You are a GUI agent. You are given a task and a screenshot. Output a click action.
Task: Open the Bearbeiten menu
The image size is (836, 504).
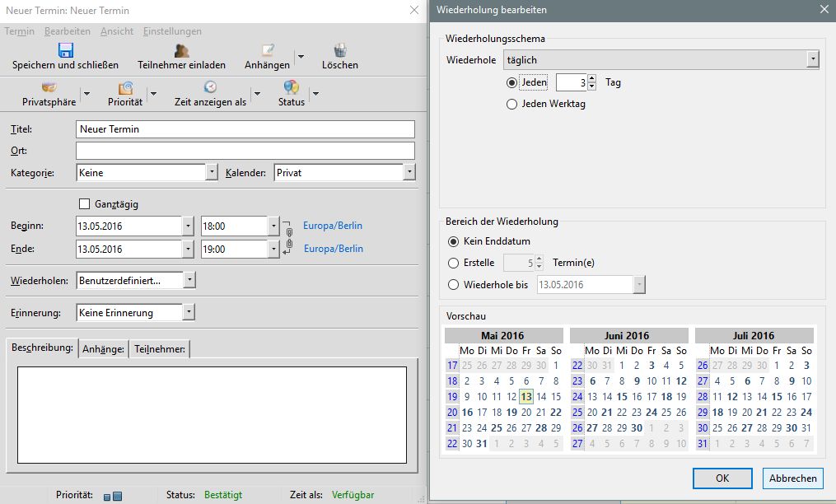click(68, 31)
